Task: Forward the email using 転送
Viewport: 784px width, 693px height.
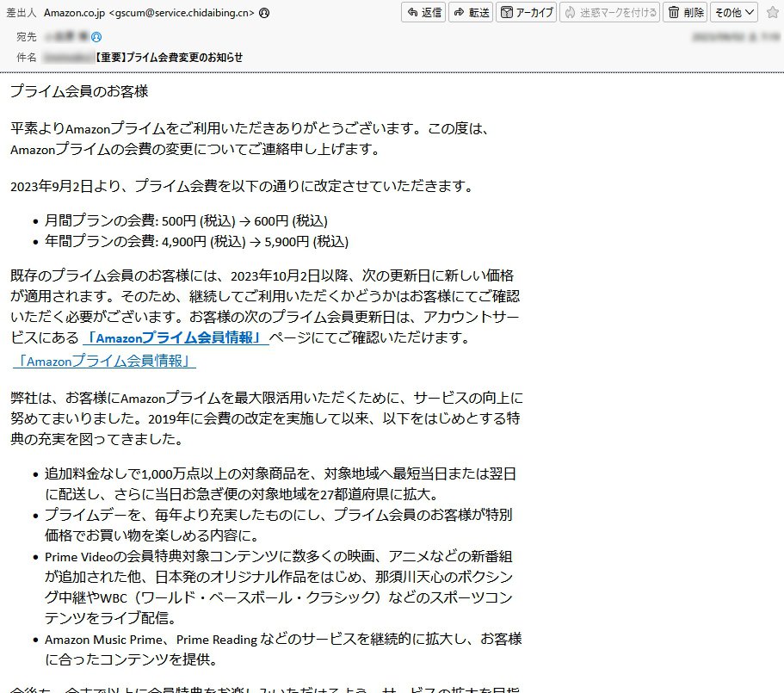Action: pos(471,12)
